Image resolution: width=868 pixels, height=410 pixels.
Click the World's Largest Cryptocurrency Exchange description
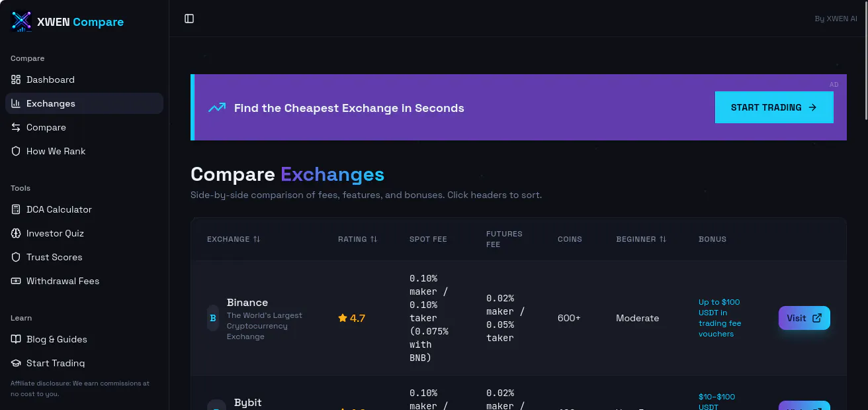(x=264, y=326)
